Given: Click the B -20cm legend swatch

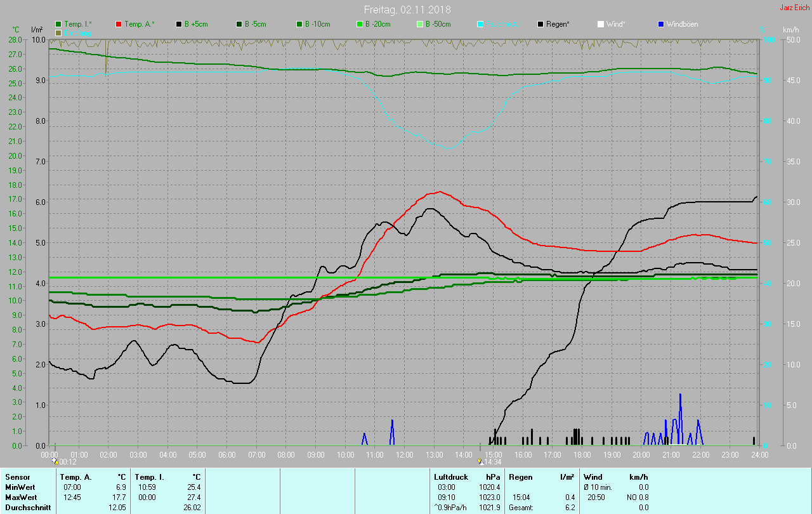Looking at the screenshot, I should [x=360, y=24].
